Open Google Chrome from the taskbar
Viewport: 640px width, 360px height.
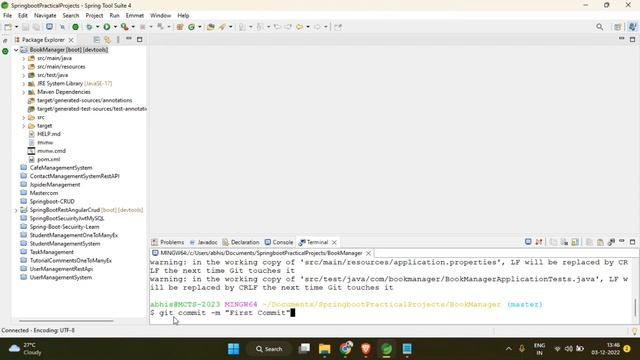[x=345, y=349]
